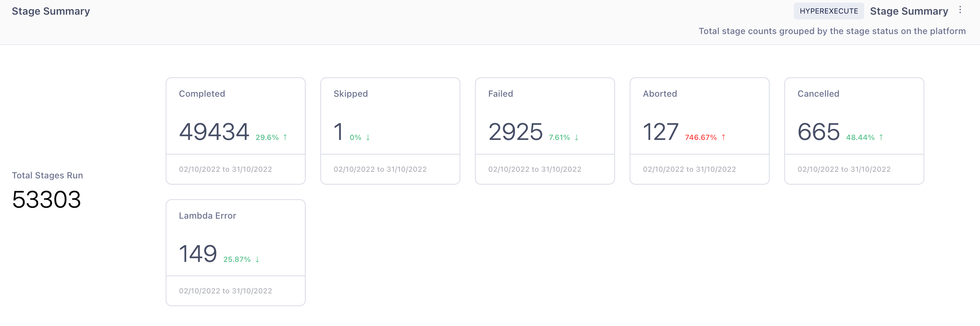
Task: Click the red Aborted up arrow icon
Action: [723, 137]
